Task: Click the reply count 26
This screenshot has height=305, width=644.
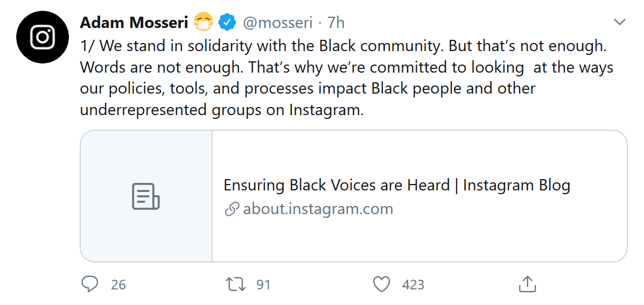Action: pyautogui.click(x=118, y=285)
